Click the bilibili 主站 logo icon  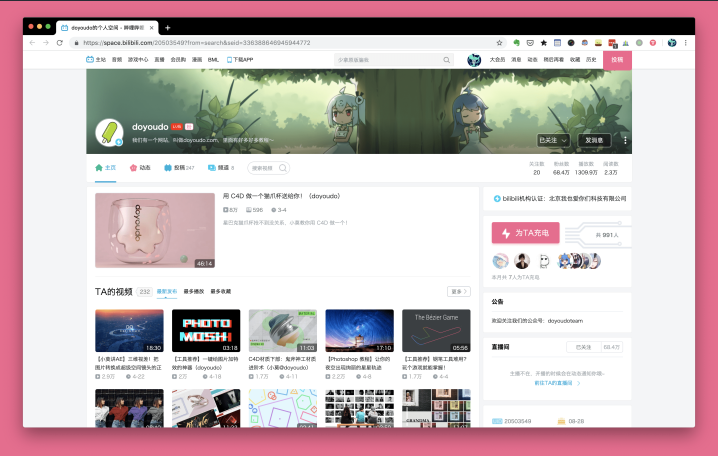tap(90, 60)
